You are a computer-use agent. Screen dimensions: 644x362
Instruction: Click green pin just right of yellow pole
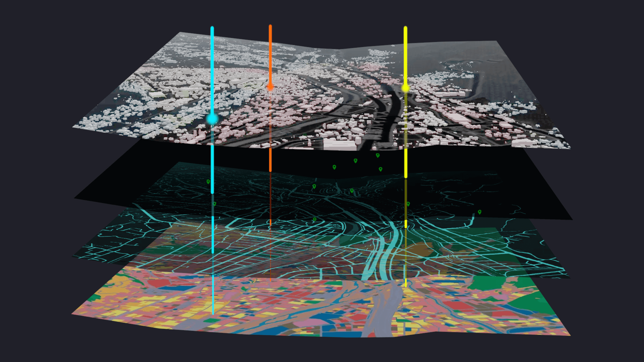[408, 204]
